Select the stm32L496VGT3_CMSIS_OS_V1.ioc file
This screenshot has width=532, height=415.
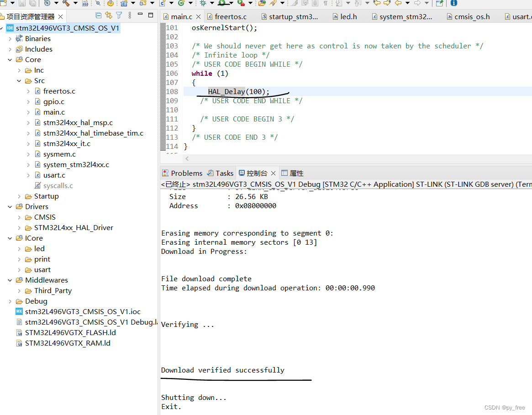[x=83, y=312]
